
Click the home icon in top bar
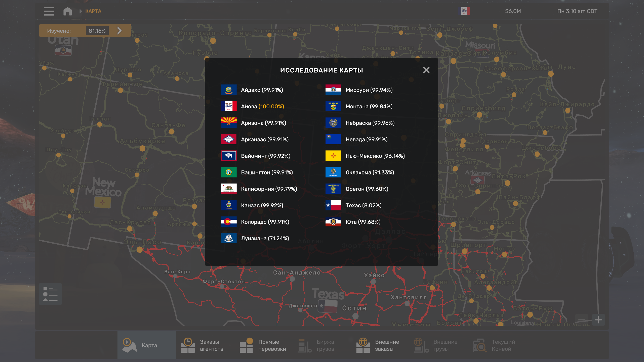click(x=67, y=11)
